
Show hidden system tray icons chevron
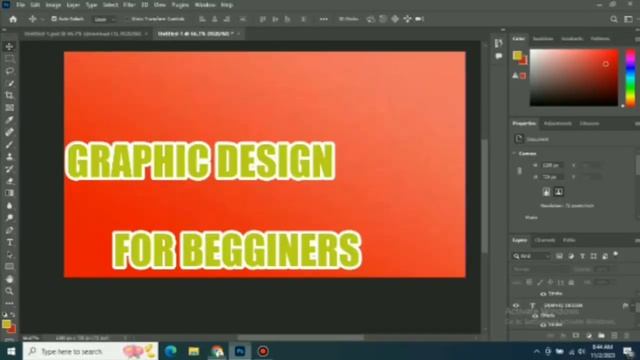[537, 351]
